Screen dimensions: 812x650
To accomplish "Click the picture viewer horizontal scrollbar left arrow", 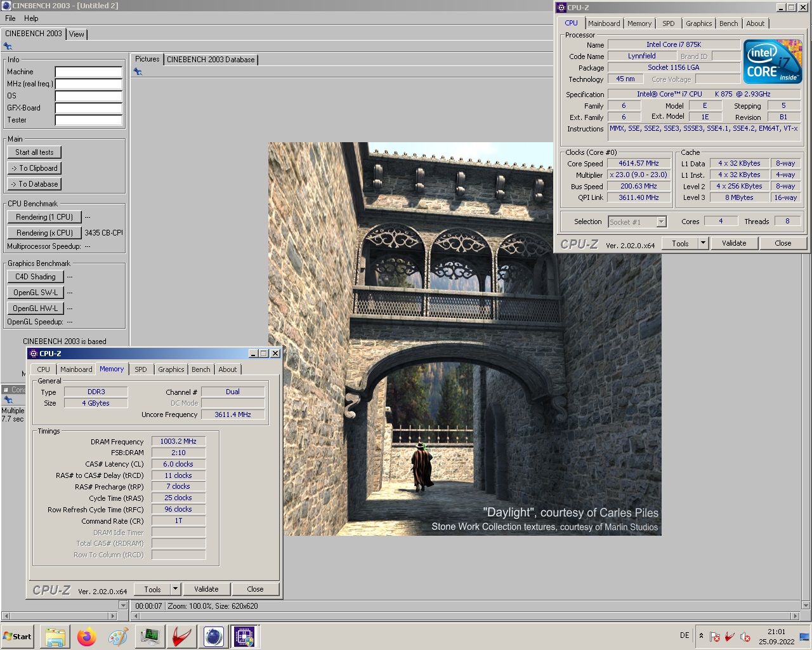I will click(x=134, y=616).
